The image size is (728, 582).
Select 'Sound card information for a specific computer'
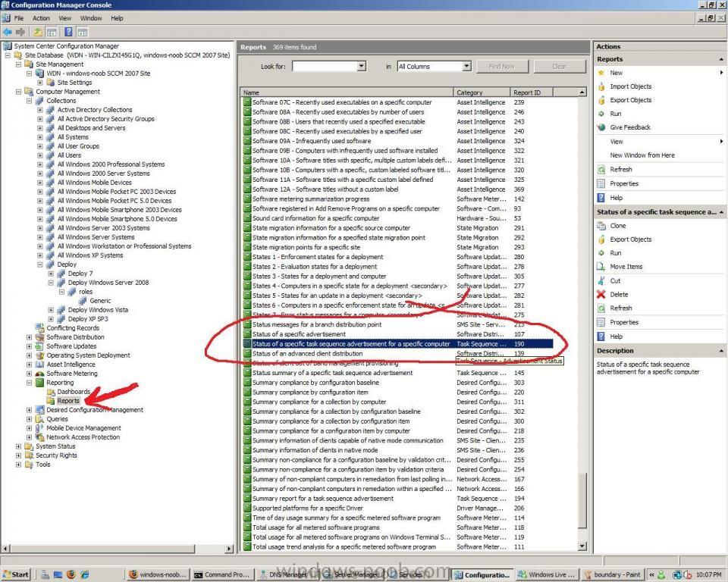[x=315, y=218]
